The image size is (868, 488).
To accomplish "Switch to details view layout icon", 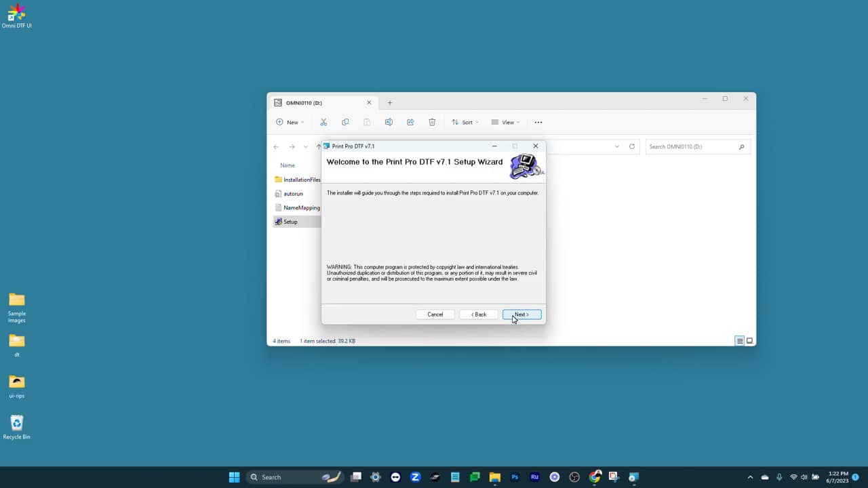I will click(740, 341).
